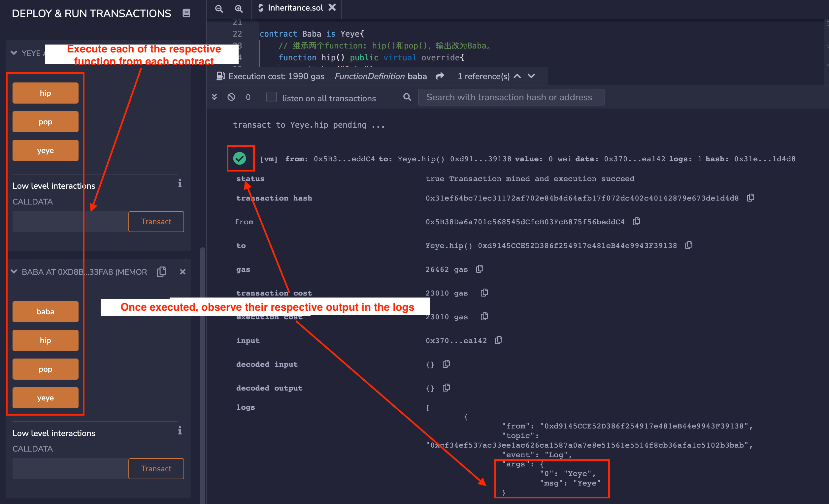Click the clear console icon

point(231,97)
